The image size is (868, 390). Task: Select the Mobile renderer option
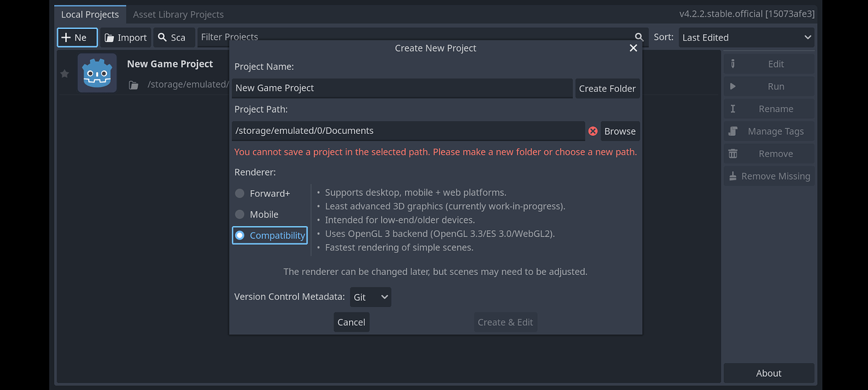click(x=240, y=214)
